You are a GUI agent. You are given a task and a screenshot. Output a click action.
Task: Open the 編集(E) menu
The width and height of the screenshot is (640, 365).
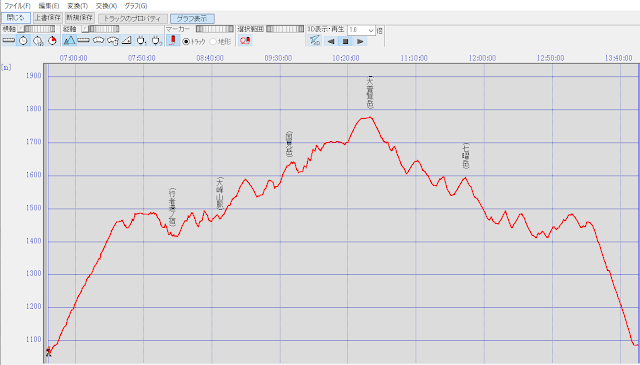click(x=49, y=6)
